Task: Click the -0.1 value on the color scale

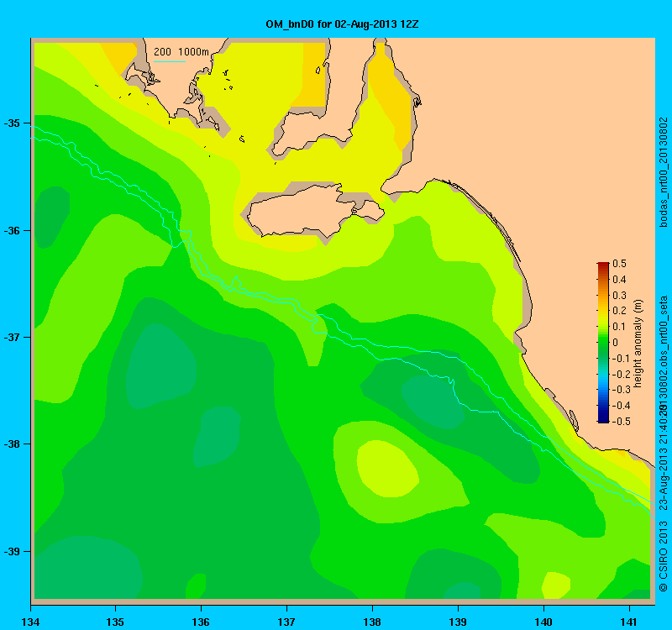Action: coord(621,359)
